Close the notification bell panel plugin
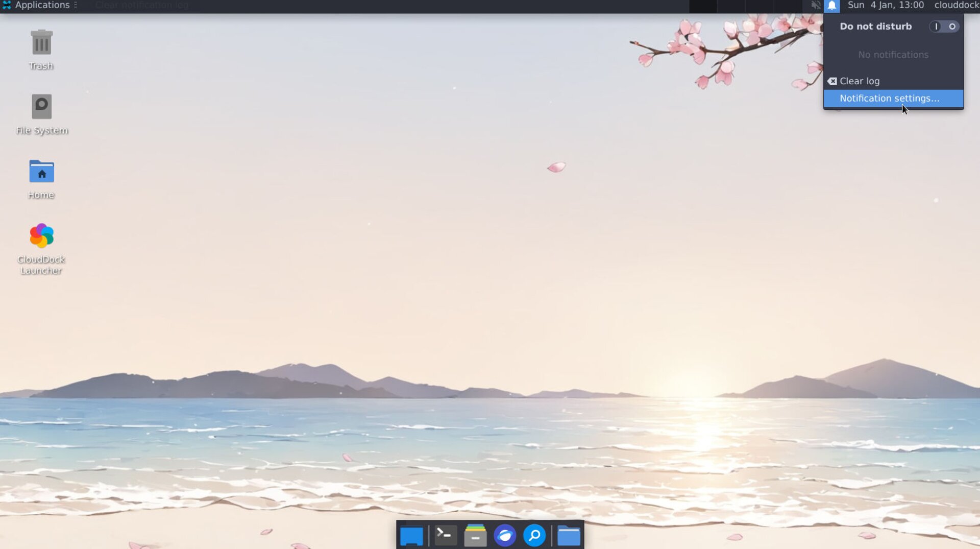This screenshot has width=980, height=549. [x=832, y=6]
